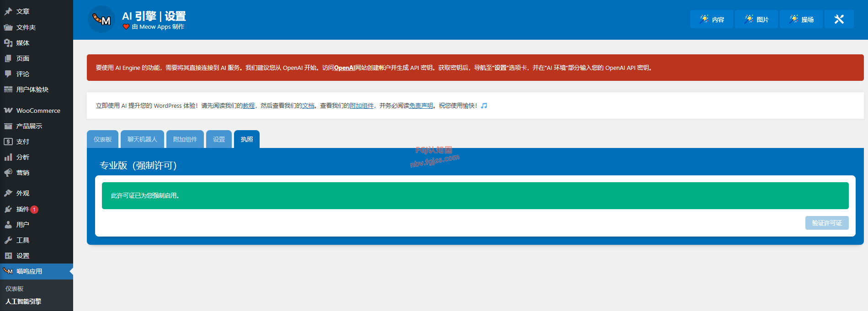The width and height of the screenshot is (868, 311).
Task: Launch the 操场 playground button
Action: click(x=801, y=19)
